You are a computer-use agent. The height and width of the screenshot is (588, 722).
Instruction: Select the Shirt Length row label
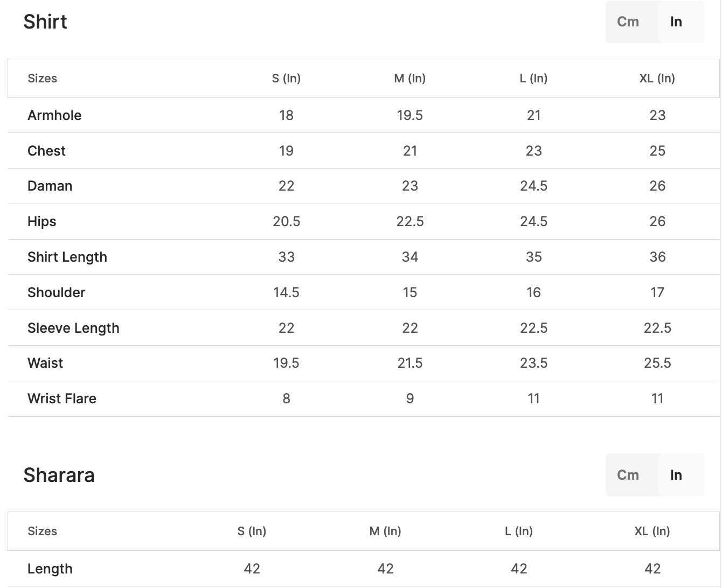pyautogui.click(x=67, y=257)
